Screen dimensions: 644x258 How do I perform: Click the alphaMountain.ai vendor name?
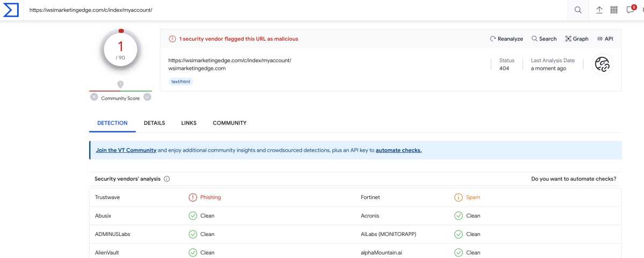383,252
